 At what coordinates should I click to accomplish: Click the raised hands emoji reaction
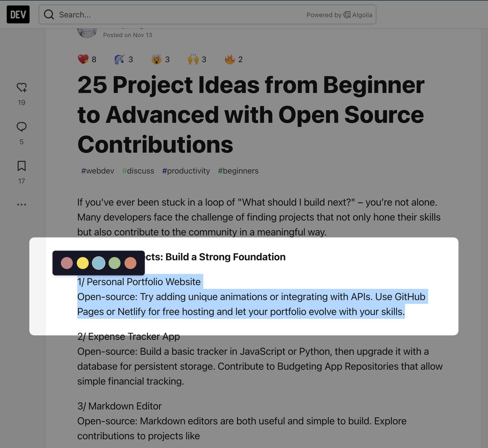point(193,59)
